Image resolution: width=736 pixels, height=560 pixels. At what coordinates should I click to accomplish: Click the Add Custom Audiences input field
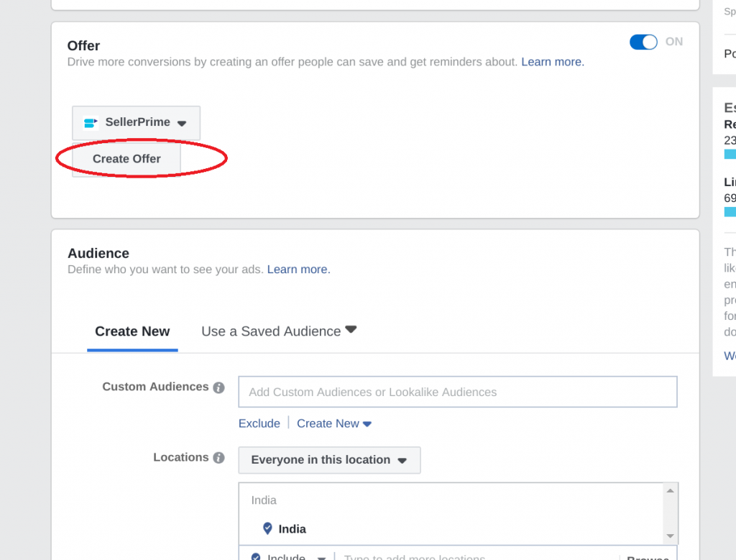[x=457, y=392]
